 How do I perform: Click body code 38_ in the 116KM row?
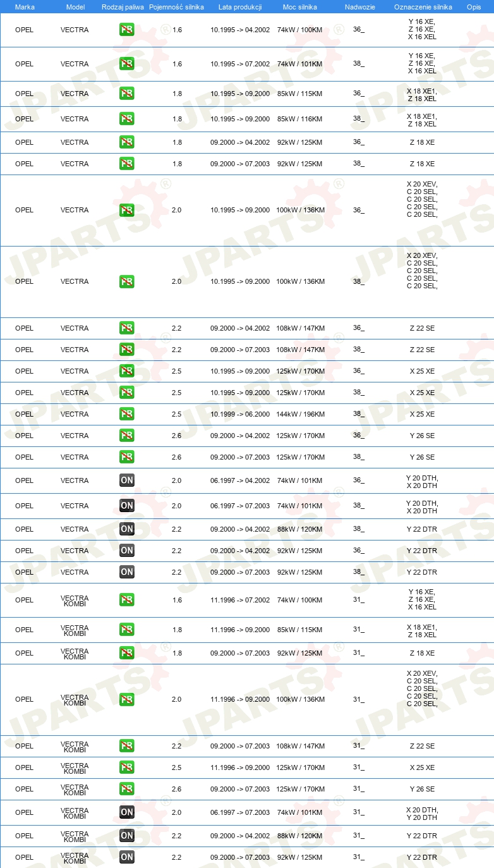click(359, 119)
